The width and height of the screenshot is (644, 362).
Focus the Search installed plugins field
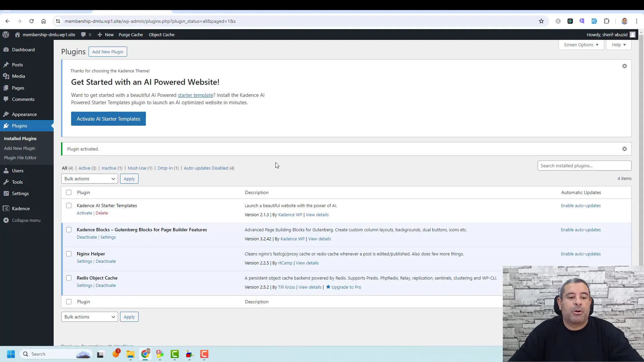click(584, 166)
